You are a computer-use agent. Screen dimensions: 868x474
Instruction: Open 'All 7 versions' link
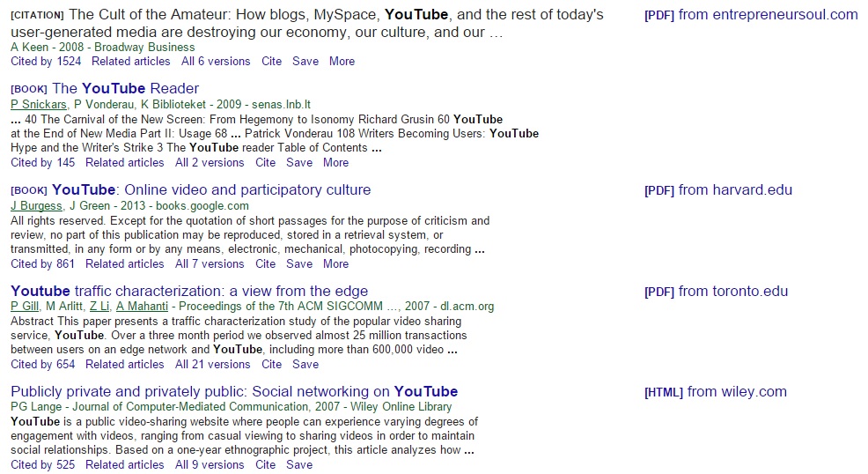point(210,264)
